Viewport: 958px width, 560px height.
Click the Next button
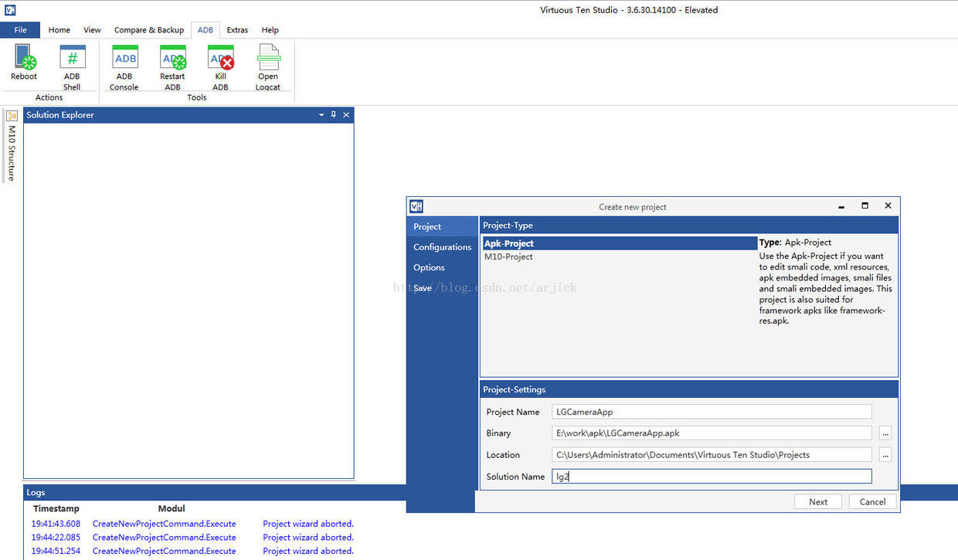tap(818, 501)
